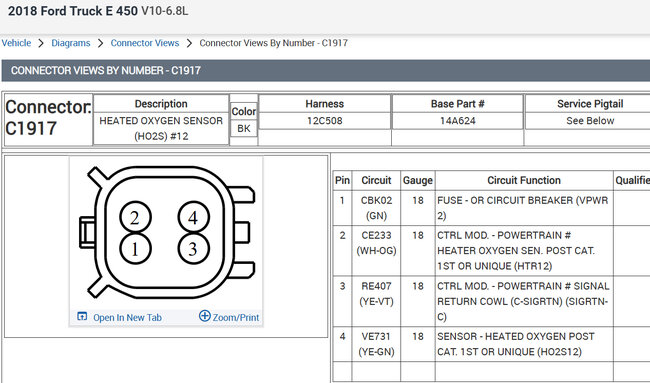Select the BK color value
Screen dimensions: 650x383
[244, 128]
